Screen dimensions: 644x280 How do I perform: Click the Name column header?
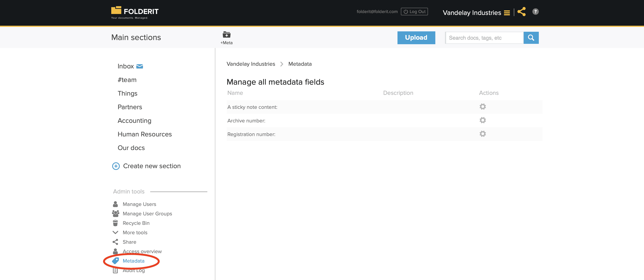pyautogui.click(x=235, y=93)
